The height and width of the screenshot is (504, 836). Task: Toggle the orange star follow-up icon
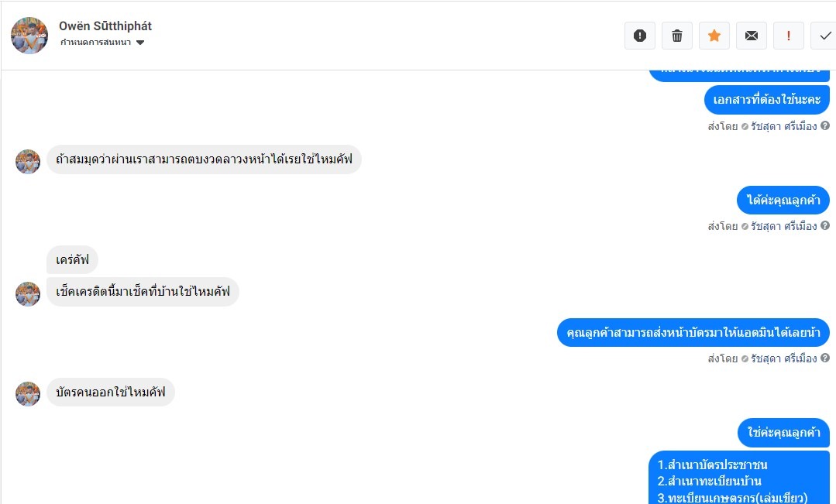714,36
